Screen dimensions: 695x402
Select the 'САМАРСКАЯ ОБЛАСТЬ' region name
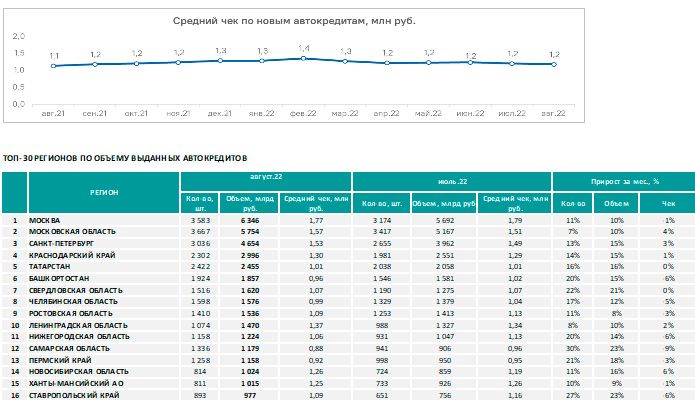click(69, 348)
